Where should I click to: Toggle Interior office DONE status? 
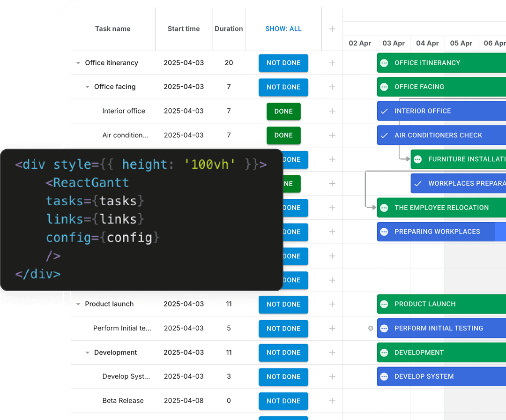coord(283,112)
